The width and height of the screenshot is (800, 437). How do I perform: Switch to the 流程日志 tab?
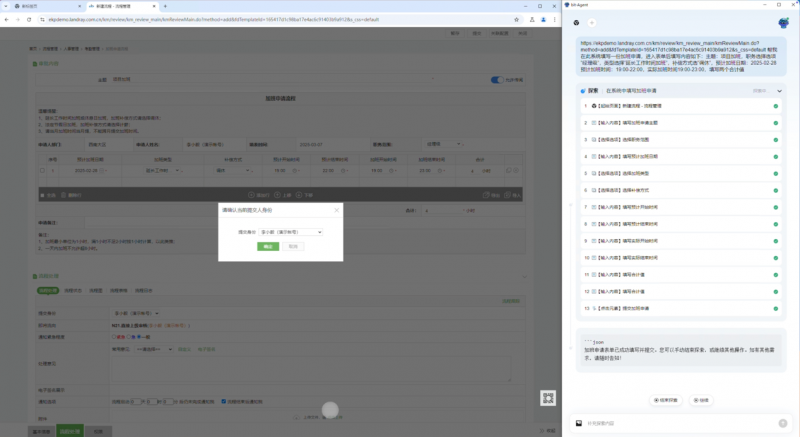pos(143,291)
